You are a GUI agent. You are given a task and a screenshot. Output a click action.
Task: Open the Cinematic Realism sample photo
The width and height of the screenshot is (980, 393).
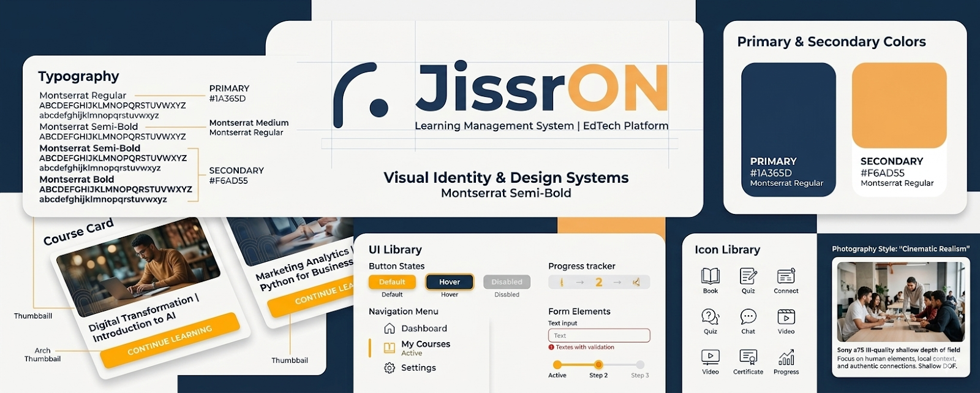[900, 302]
